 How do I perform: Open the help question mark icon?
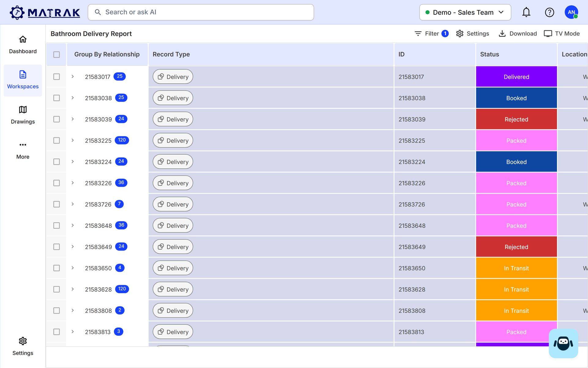(549, 12)
